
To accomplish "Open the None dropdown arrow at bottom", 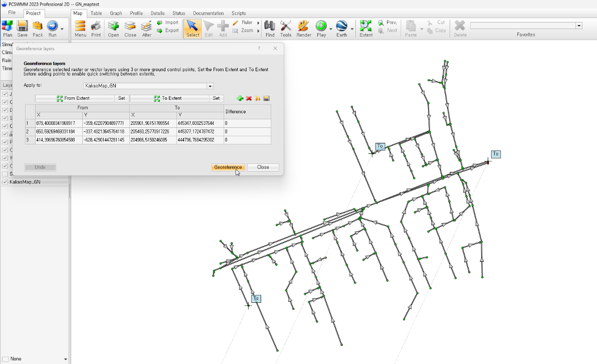I will tap(66, 359).
